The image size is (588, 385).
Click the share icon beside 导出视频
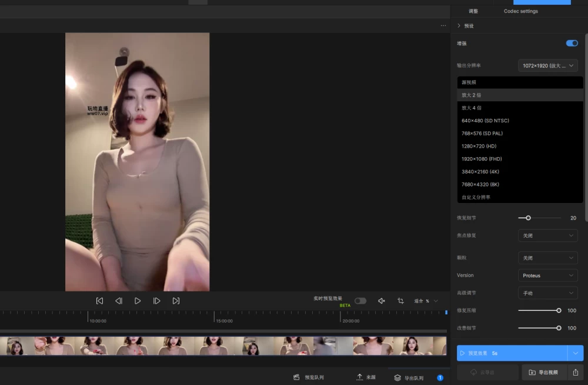coord(576,372)
